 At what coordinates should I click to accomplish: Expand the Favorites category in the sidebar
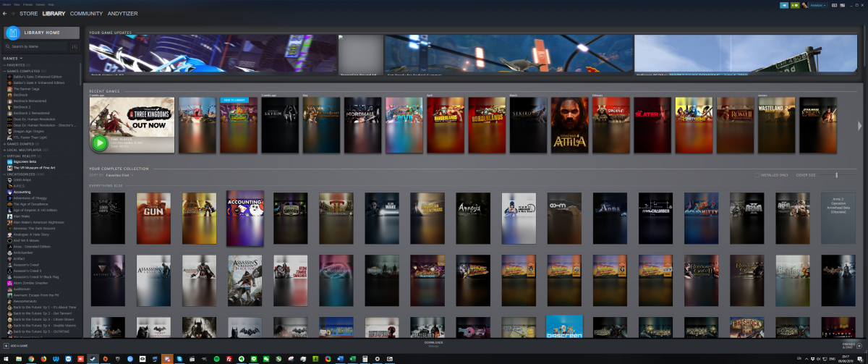tap(5, 64)
